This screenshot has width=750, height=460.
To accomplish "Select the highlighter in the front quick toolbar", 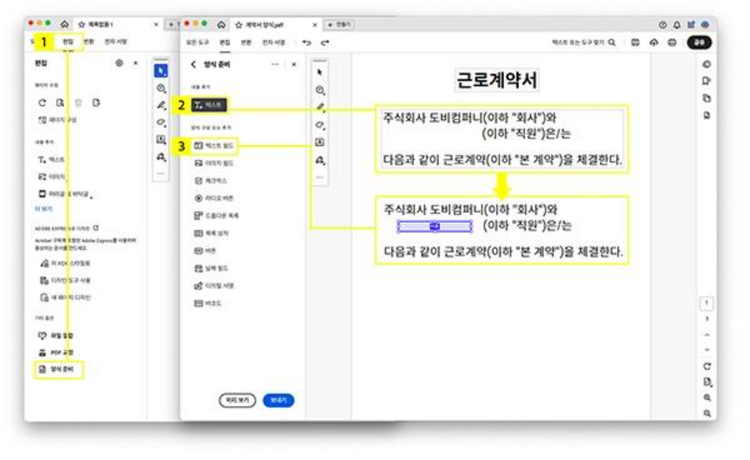I will pos(320,107).
